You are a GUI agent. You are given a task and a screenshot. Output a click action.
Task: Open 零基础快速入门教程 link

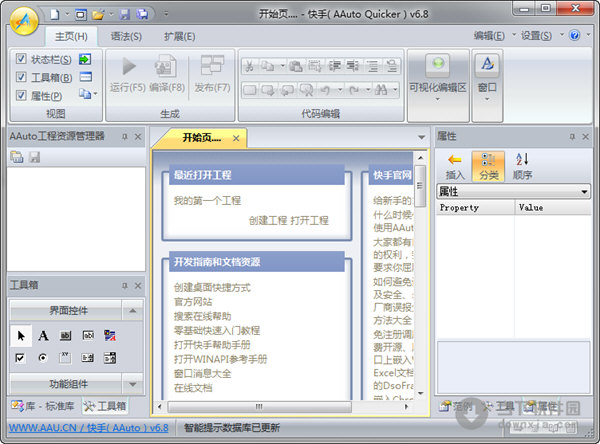coord(217,330)
